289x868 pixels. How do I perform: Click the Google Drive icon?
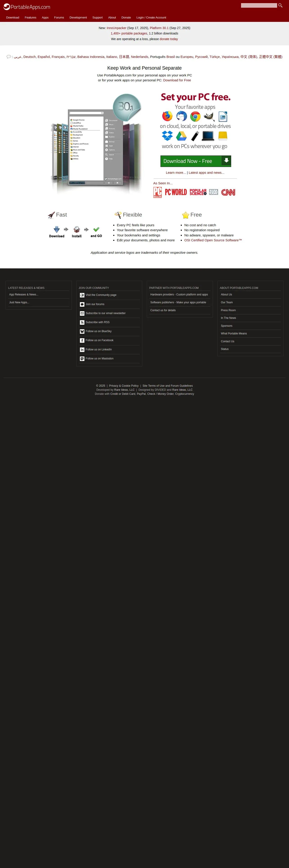(x=181, y=136)
